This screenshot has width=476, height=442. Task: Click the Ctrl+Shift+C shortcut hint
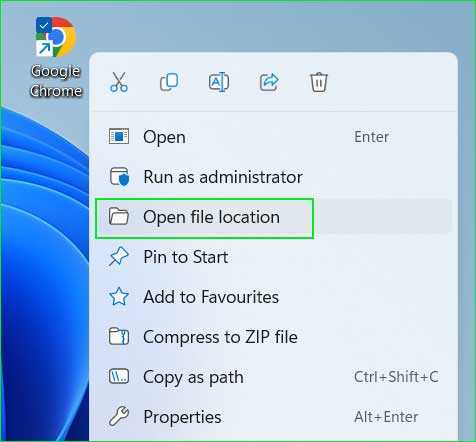[396, 377]
